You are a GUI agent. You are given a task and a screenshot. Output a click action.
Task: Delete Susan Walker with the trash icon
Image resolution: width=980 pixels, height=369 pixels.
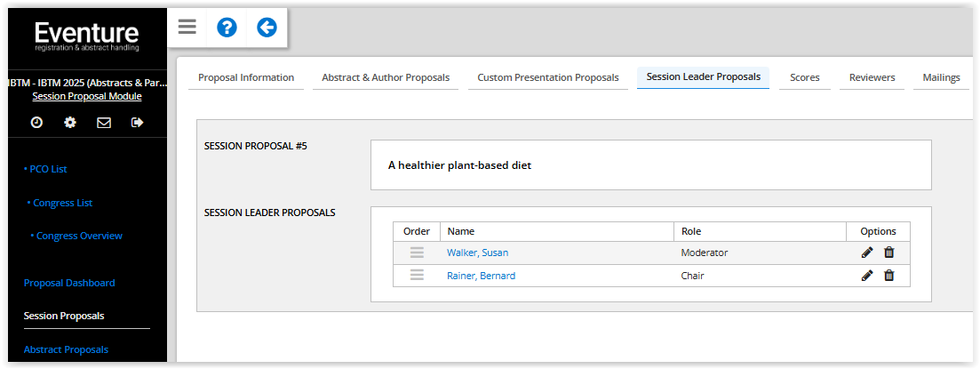coord(889,253)
